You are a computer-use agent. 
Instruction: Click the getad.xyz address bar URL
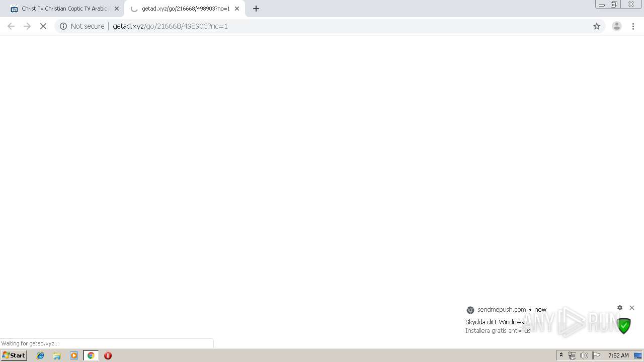click(170, 26)
